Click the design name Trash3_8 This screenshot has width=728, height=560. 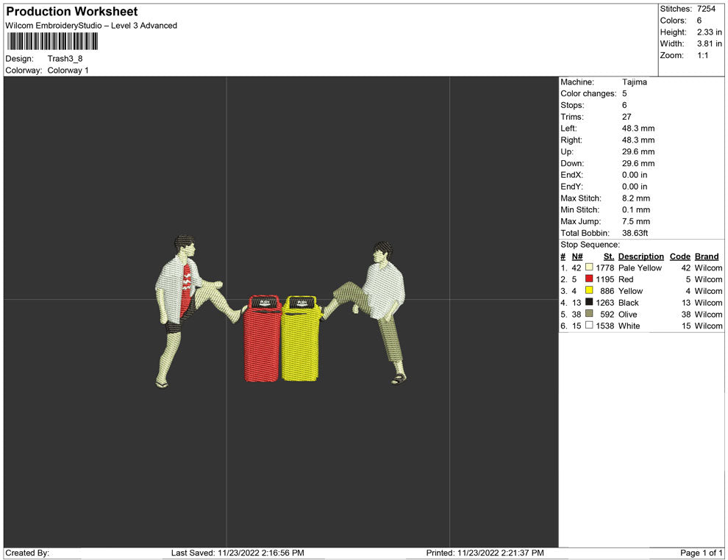[65, 59]
